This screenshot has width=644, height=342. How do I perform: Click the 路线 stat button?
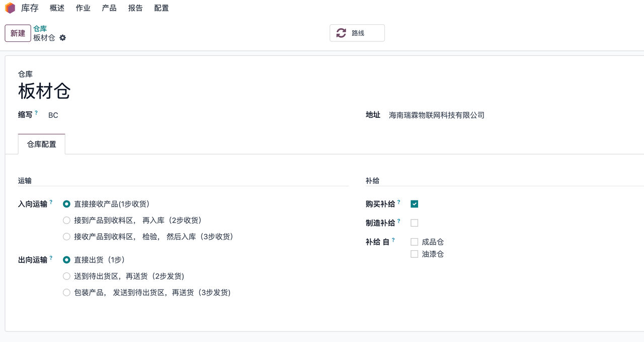(x=357, y=33)
